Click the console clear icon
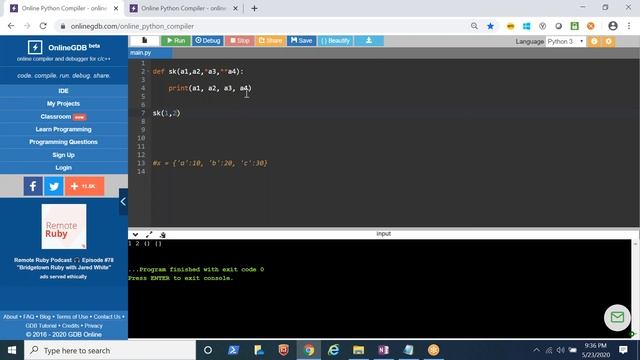 pos(162,234)
